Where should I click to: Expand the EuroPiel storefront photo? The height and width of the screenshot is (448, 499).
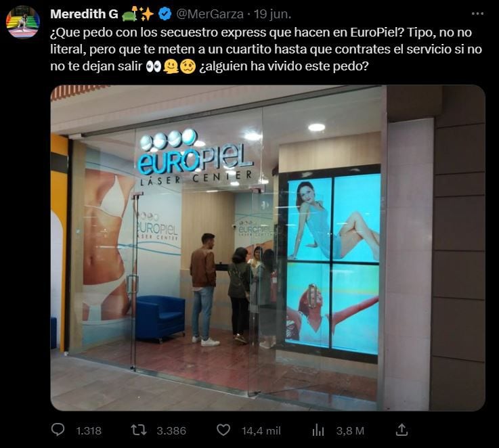coord(267,248)
